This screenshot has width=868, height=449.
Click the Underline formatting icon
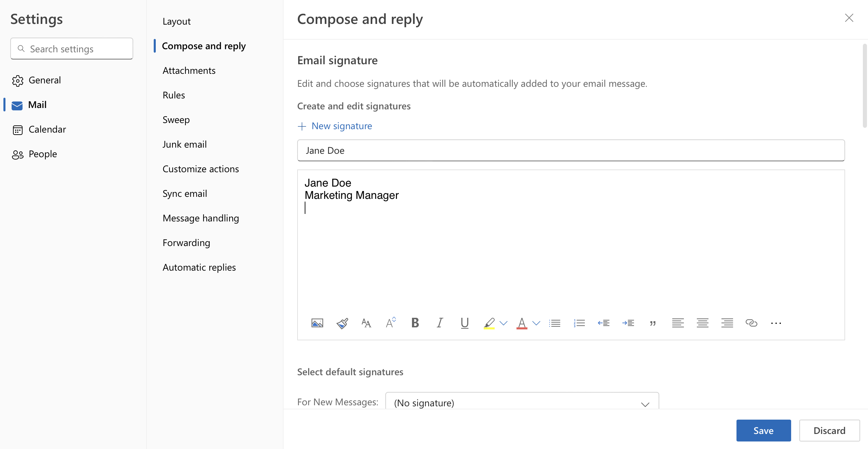(464, 323)
